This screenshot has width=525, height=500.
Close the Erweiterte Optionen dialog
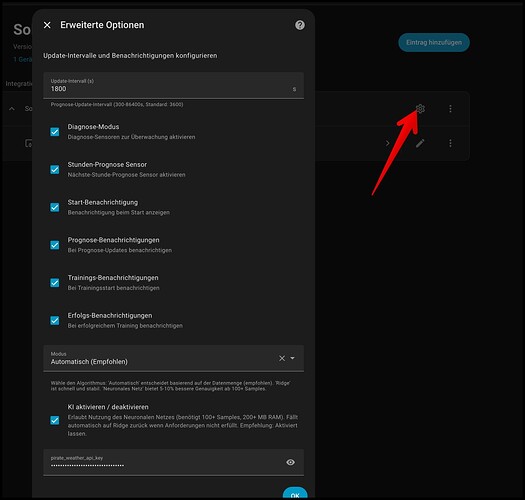47,25
